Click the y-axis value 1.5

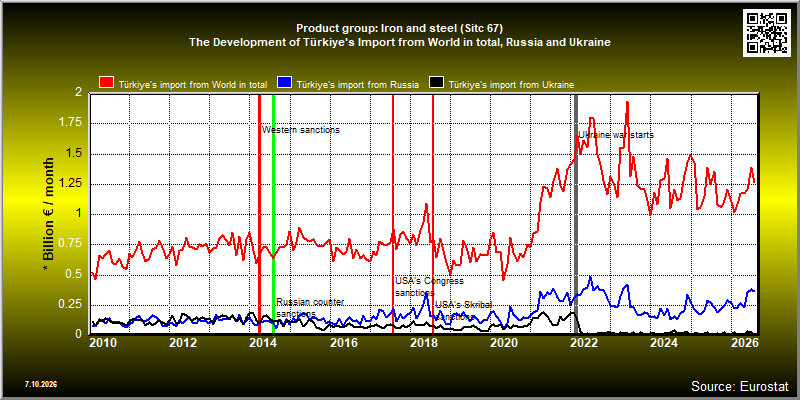(x=74, y=154)
